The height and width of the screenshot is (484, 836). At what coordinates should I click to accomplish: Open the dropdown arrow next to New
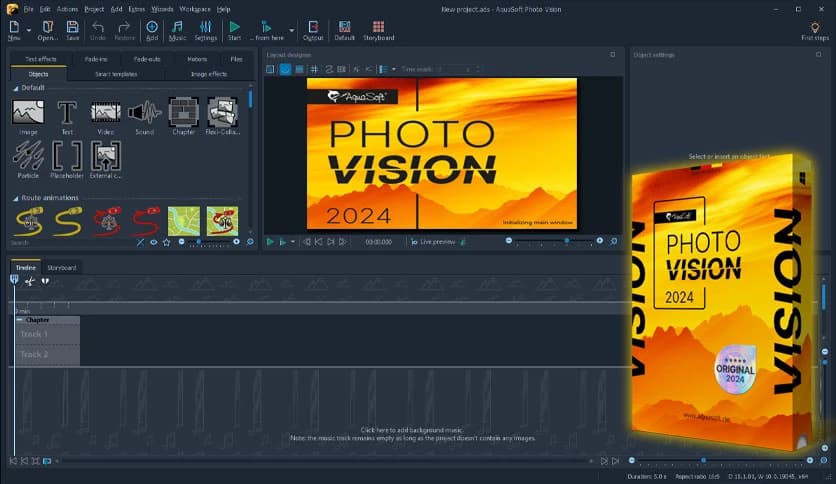click(x=29, y=30)
